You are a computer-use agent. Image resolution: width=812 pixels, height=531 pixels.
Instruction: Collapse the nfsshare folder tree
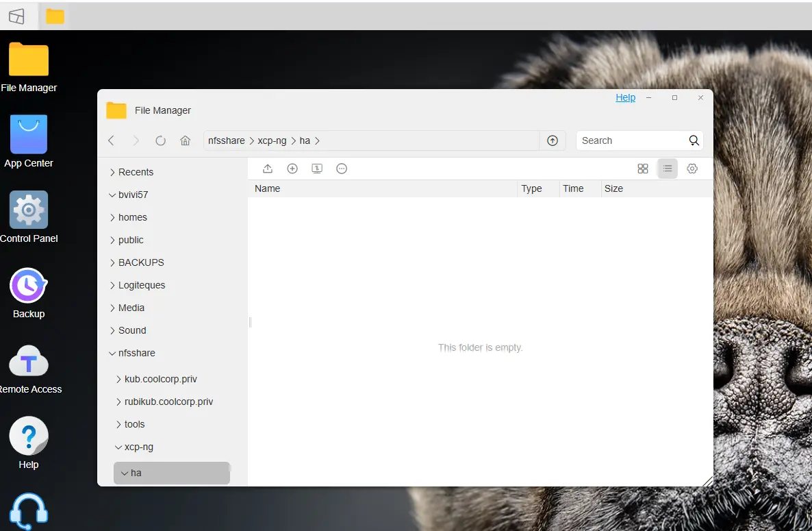[x=112, y=354]
